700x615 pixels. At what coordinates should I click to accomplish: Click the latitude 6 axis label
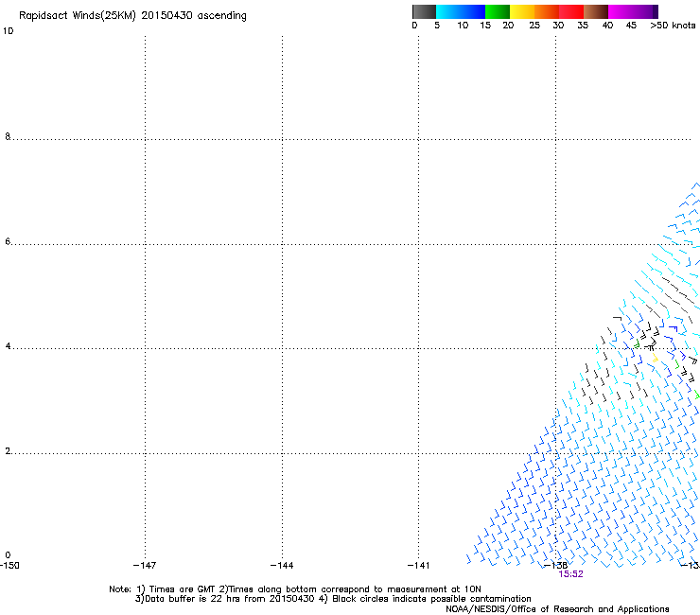pos(8,241)
